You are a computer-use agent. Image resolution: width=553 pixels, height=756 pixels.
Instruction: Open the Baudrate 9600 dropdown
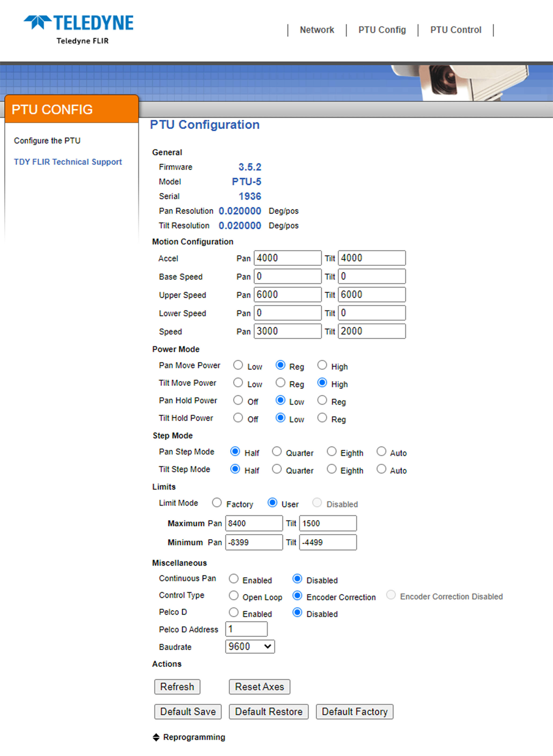click(250, 646)
